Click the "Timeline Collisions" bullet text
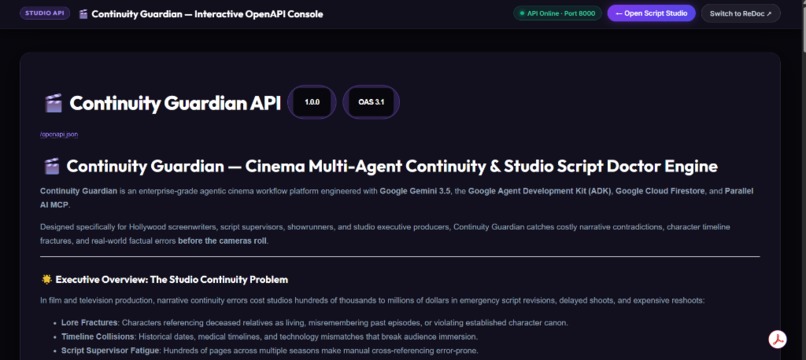The height and width of the screenshot is (360, 806). 98,337
